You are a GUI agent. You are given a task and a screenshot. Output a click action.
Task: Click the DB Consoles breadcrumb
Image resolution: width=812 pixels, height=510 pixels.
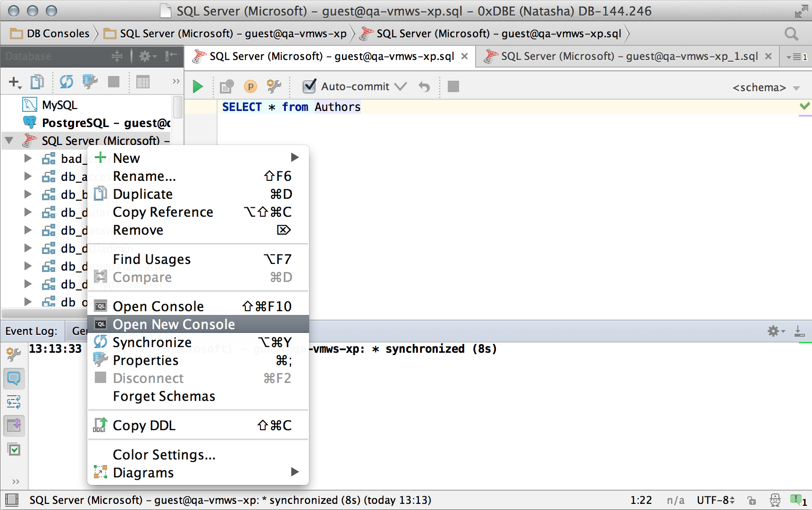[x=50, y=34]
